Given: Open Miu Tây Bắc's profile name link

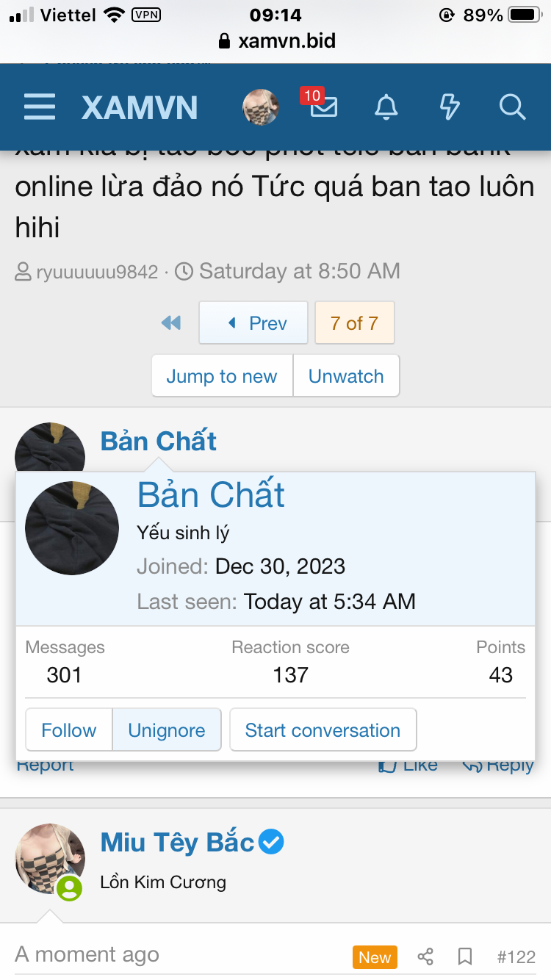Looking at the screenshot, I should click(178, 843).
